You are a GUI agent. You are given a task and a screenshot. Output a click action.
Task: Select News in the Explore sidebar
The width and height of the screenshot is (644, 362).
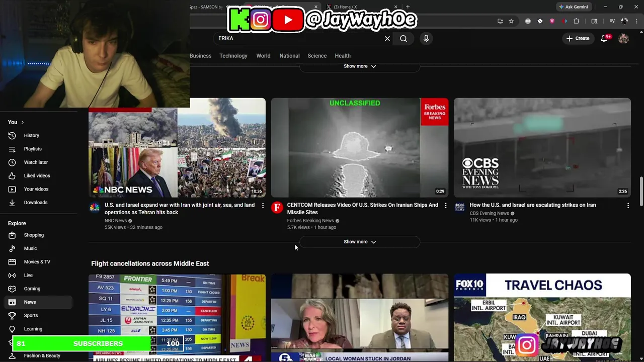[38, 302]
